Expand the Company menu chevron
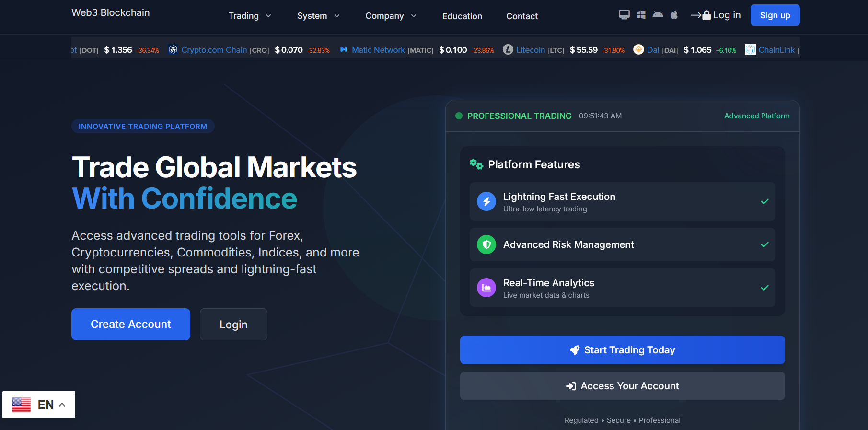This screenshot has height=430, width=868. click(x=414, y=16)
